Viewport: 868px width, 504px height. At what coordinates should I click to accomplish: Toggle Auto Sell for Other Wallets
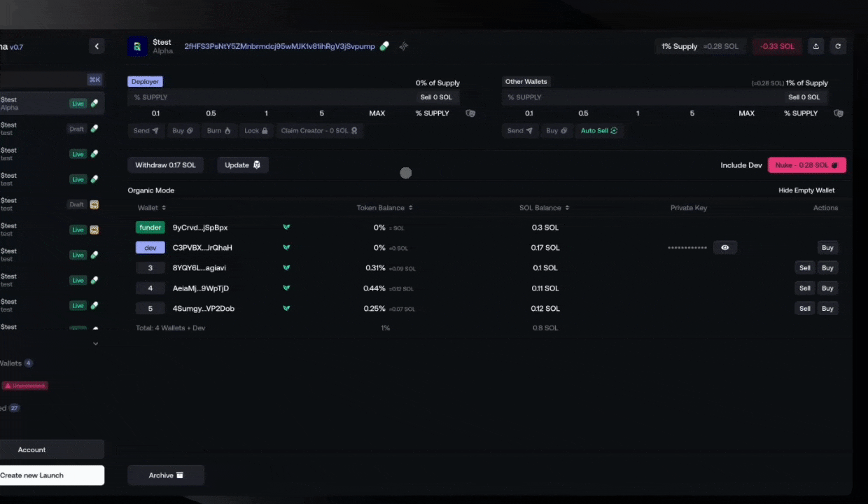598,131
